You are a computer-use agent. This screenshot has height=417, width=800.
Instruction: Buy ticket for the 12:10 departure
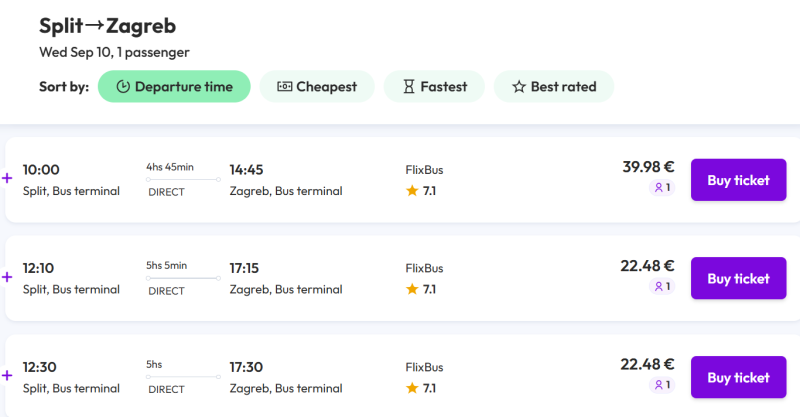pyautogui.click(x=738, y=279)
